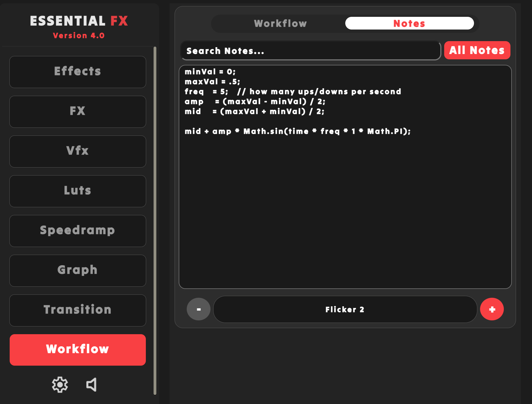The height and width of the screenshot is (404, 532).
Task: Click the Flicker 2 note title field
Action: pos(345,309)
